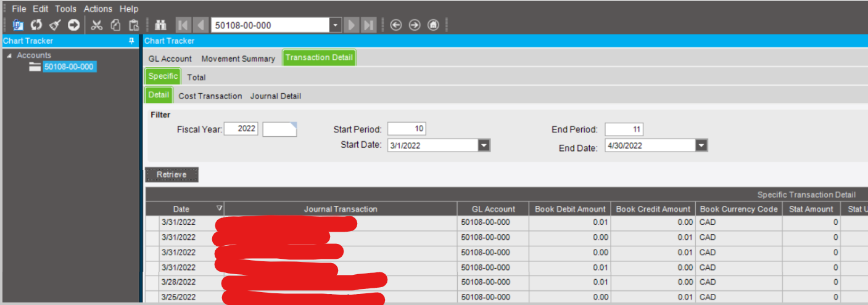Click the End Period field
868x305 pixels.
tap(624, 129)
